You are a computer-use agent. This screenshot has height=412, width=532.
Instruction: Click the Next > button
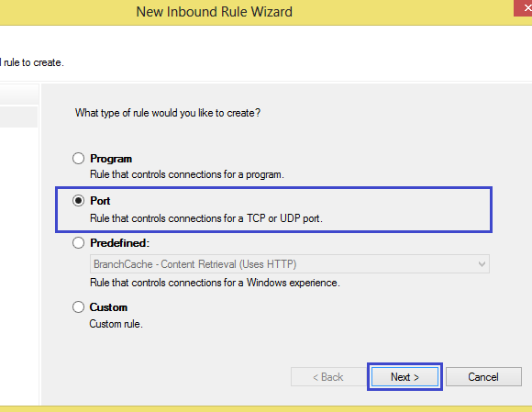[405, 377]
